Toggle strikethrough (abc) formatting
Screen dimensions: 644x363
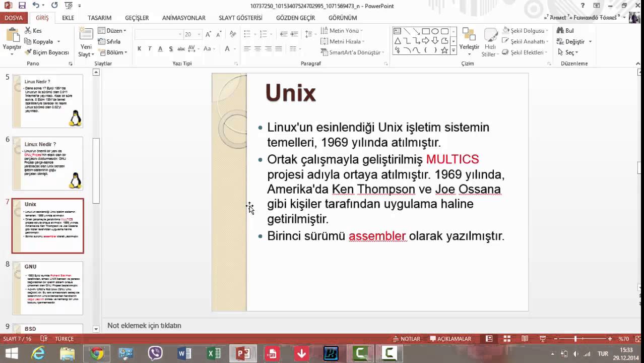pos(181,49)
